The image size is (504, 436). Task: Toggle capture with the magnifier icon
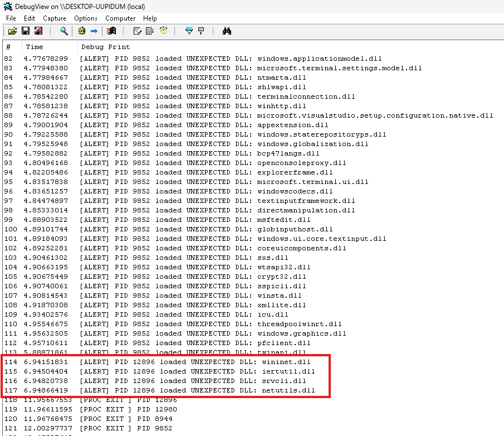point(64,31)
